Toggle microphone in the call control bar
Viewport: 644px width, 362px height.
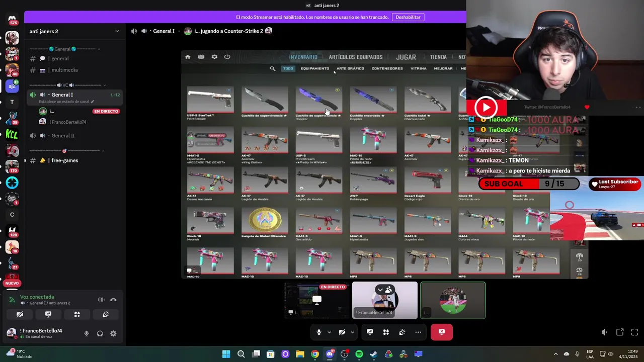tap(318, 332)
